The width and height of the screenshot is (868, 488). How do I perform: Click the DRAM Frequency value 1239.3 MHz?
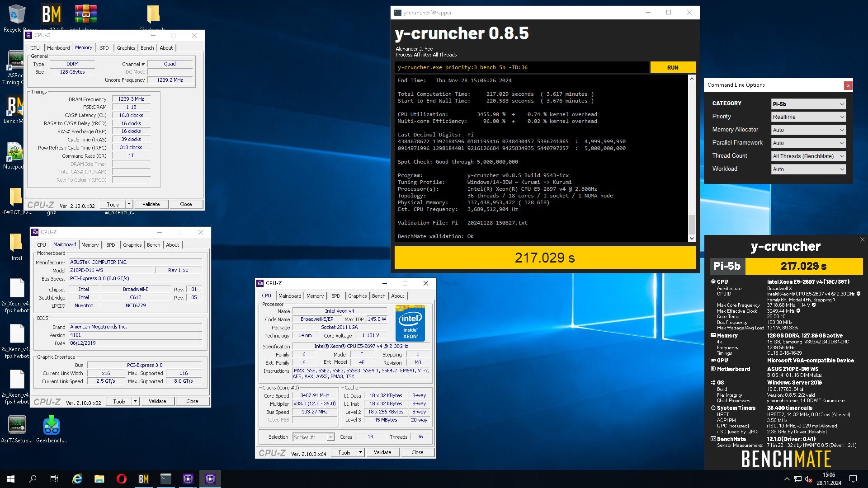(131, 99)
